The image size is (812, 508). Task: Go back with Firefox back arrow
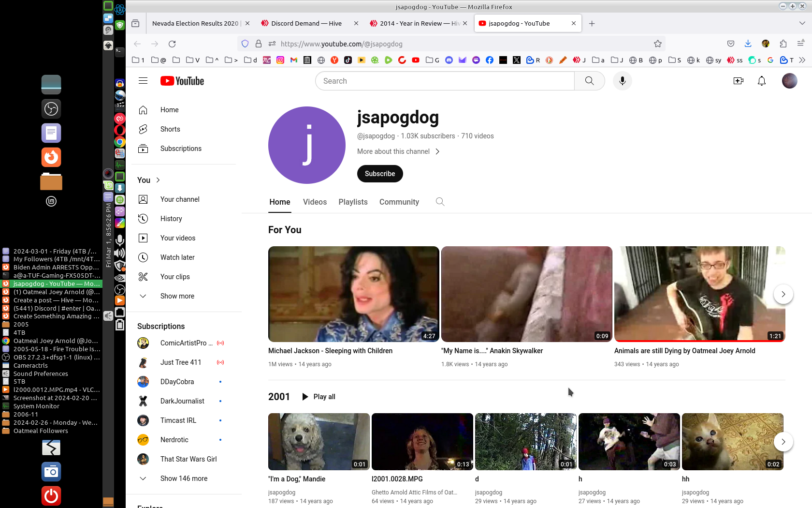click(x=137, y=44)
